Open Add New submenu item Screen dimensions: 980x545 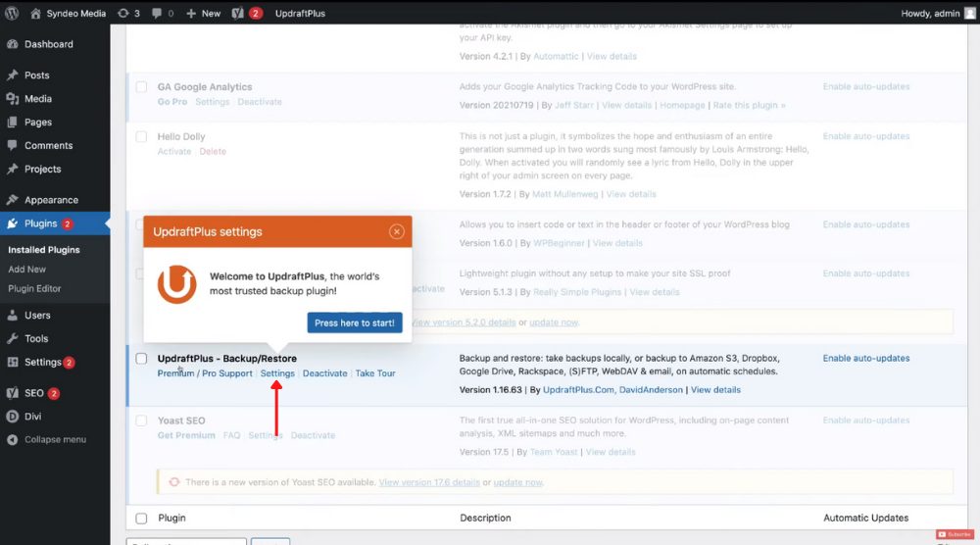click(x=26, y=270)
